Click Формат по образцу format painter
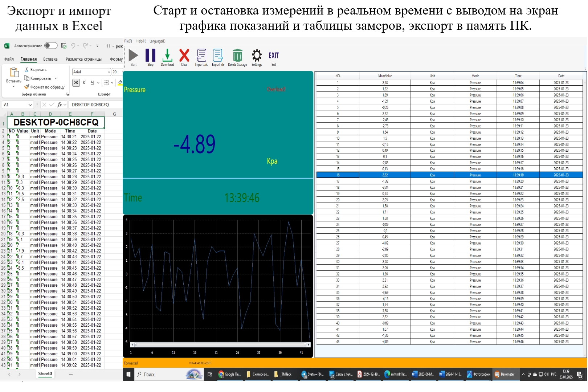This screenshot has height=392, width=588. (44, 87)
